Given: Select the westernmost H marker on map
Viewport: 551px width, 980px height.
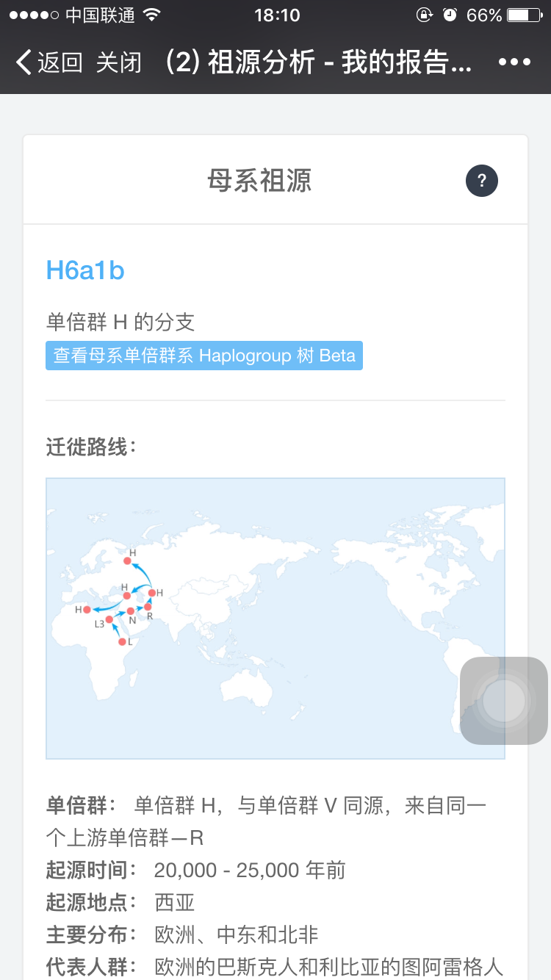Looking at the screenshot, I should pos(87,610).
